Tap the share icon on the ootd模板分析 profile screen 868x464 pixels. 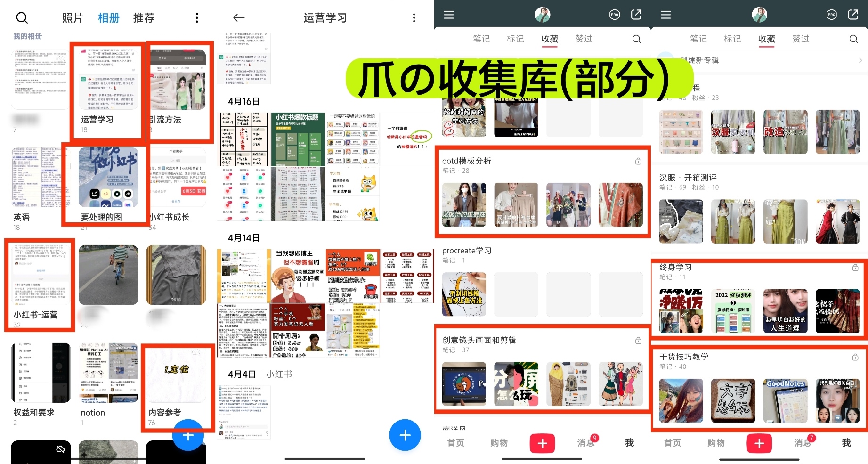coord(636,15)
